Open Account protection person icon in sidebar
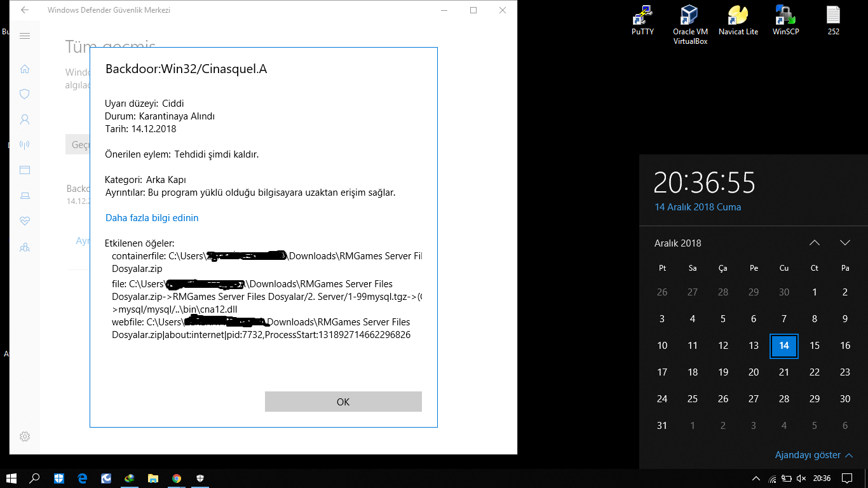The width and height of the screenshot is (868, 488). coord(25,119)
